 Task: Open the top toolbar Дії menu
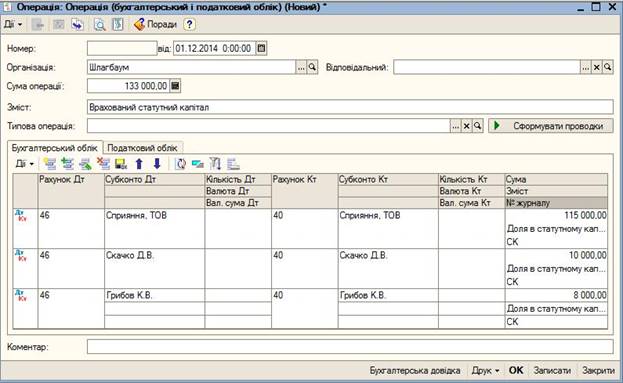click(13, 25)
